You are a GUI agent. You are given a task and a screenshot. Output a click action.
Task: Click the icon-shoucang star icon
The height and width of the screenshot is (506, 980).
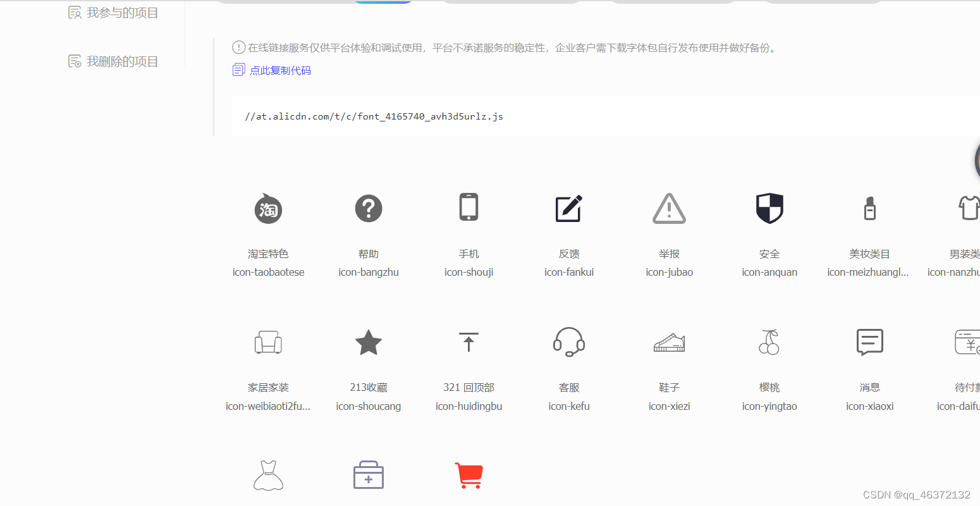(369, 342)
